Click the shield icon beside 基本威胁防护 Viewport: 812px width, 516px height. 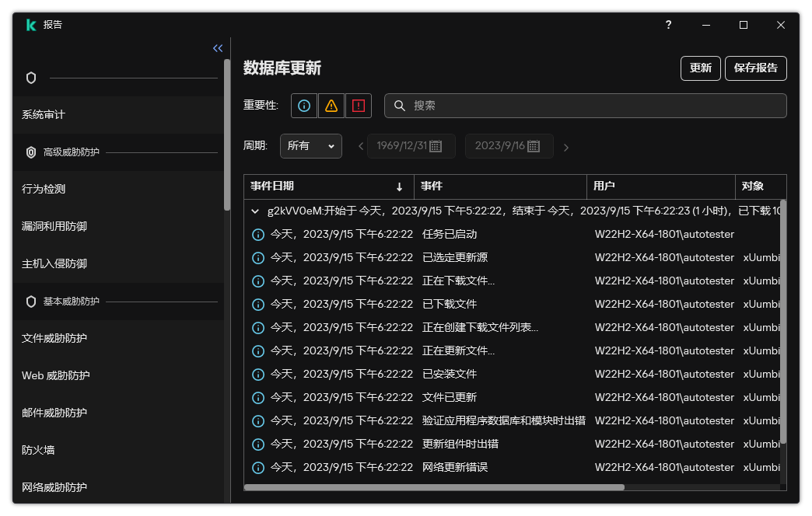pos(30,301)
